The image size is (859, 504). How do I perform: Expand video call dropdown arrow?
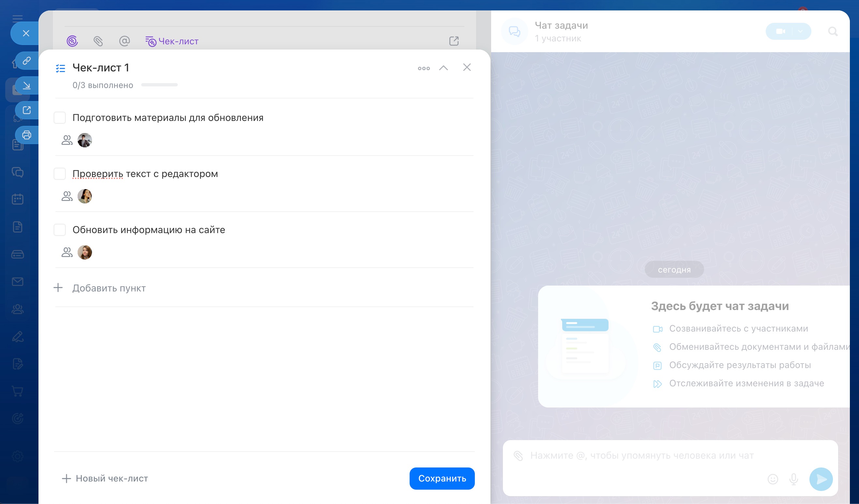[x=800, y=31]
